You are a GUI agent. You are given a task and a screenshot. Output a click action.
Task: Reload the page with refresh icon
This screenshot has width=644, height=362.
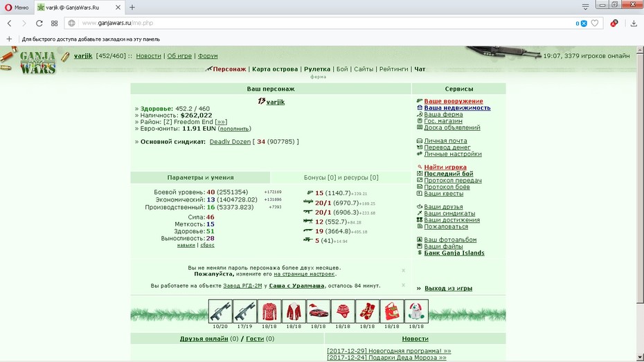[39, 24]
